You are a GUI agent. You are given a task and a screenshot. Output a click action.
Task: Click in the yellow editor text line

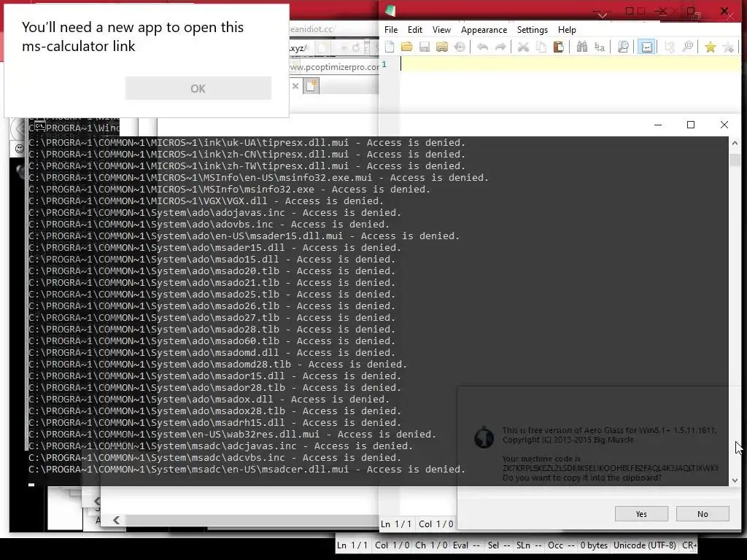click(x=570, y=64)
